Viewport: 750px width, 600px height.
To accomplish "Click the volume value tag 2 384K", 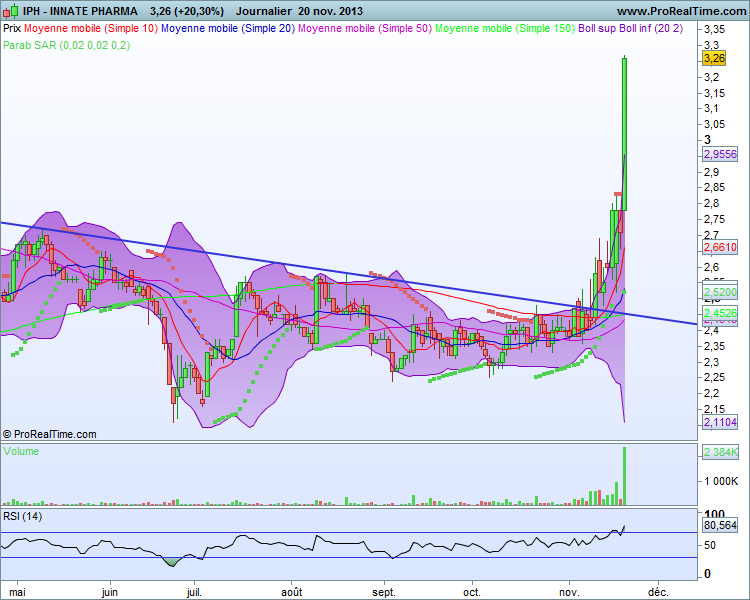I will point(721,452).
